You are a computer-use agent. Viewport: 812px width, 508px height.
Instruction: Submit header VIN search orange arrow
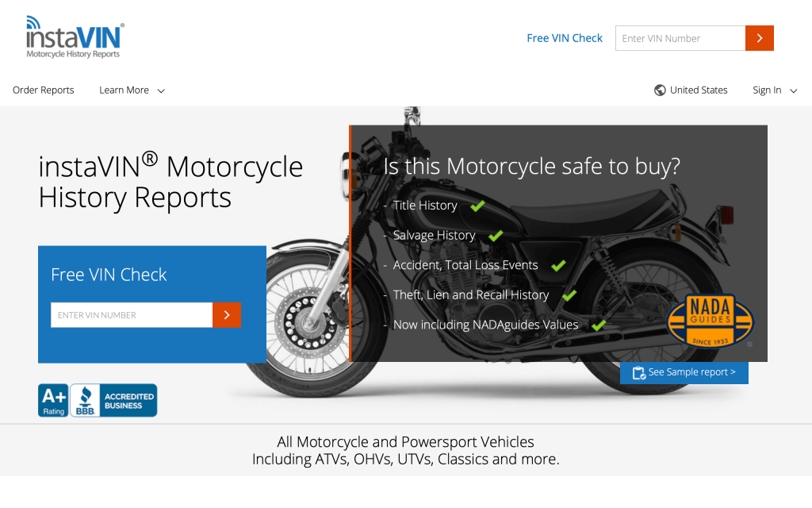coord(759,38)
